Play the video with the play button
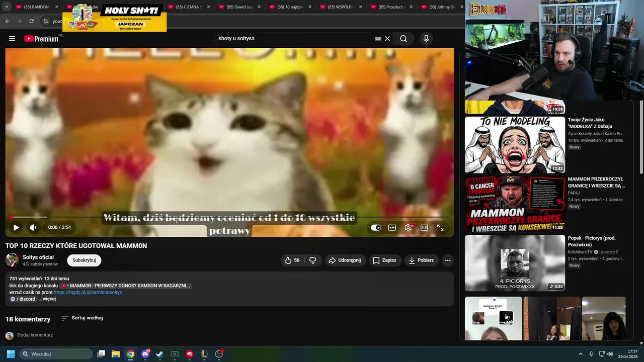This screenshot has width=644, height=362. pos(16,227)
